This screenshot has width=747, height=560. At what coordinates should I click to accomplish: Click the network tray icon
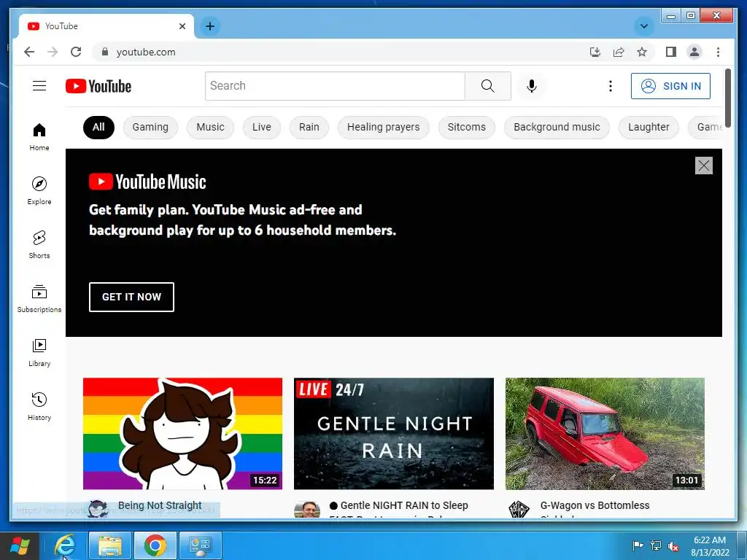[656, 545]
